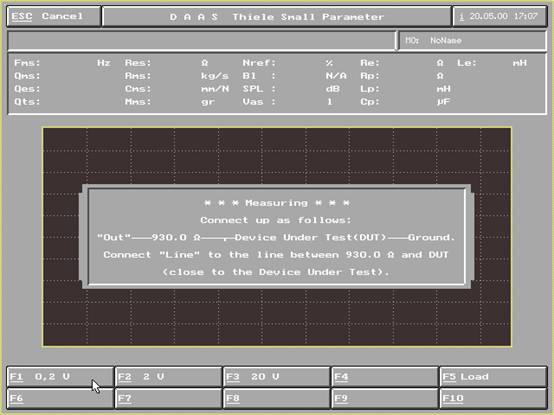Open the F5 Load function
The width and height of the screenshot is (554, 415).
493,377
